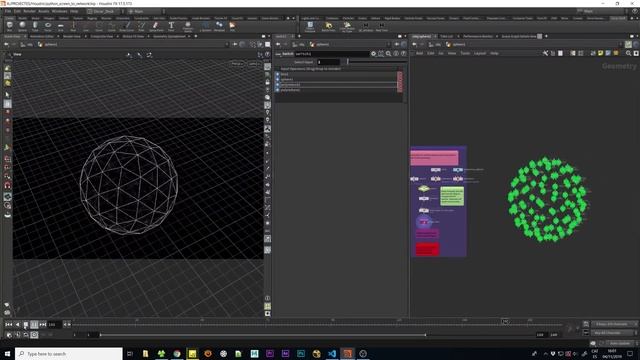Click network editor find magnifier icon
640x360 pixels.
tap(628, 53)
